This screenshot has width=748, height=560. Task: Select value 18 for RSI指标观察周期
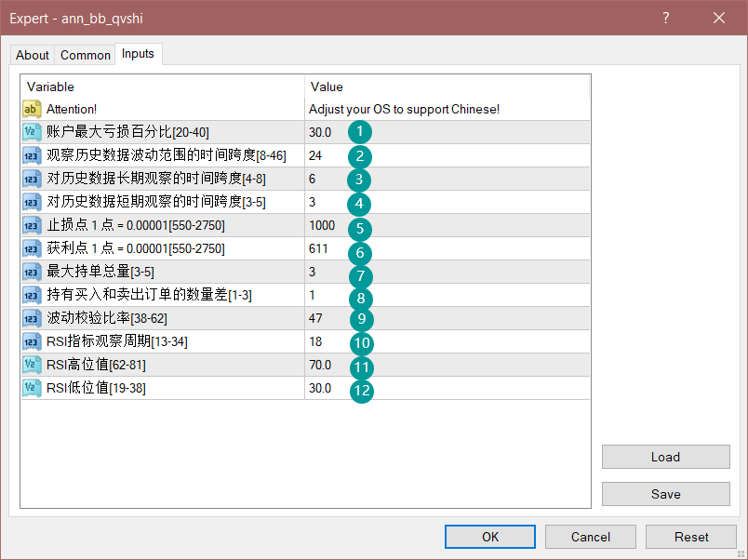pyautogui.click(x=315, y=342)
